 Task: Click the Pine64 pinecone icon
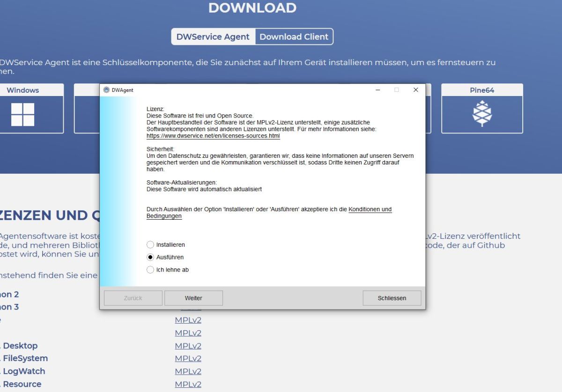click(x=481, y=114)
